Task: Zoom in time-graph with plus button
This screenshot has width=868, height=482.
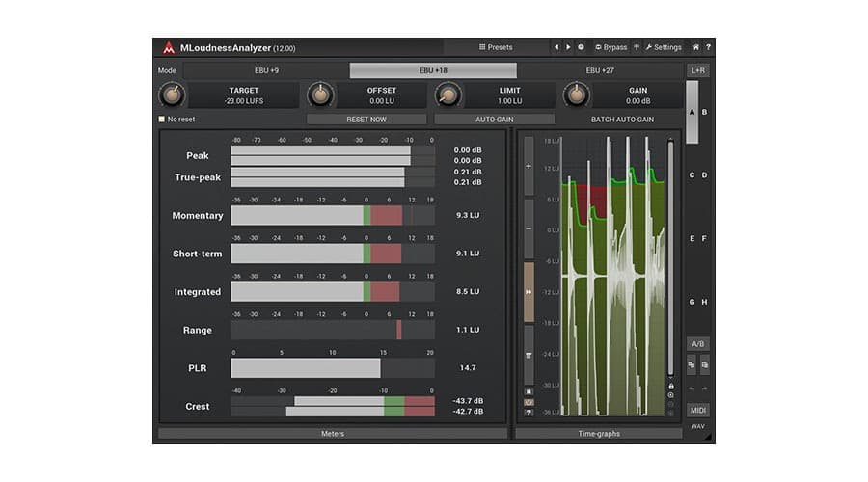Action: (529, 166)
